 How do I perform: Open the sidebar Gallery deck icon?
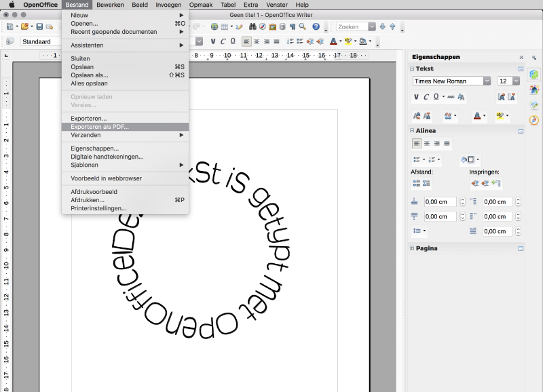[x=534, y=104]
